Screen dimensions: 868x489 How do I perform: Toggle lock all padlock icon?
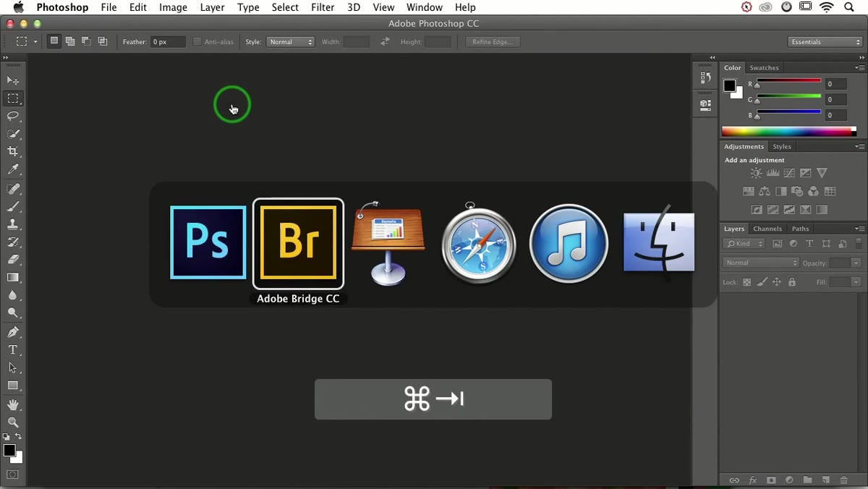pyautogui.click(x=792, y=282)
